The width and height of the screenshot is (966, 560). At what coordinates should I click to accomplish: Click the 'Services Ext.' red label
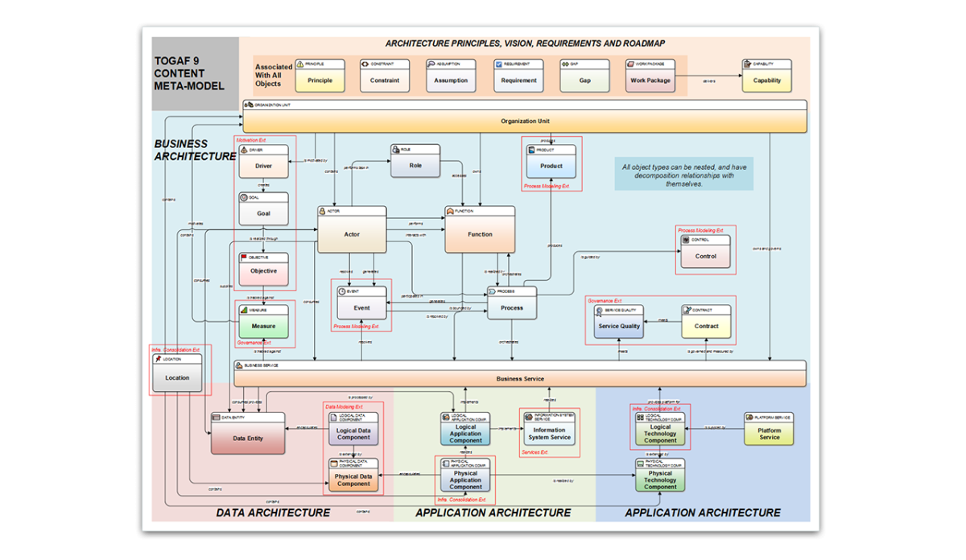click(x=535, y=452)
